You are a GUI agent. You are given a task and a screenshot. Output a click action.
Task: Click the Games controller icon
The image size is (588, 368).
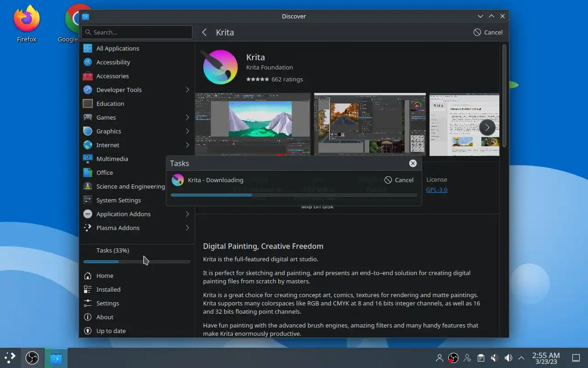[x=88, y=117]
